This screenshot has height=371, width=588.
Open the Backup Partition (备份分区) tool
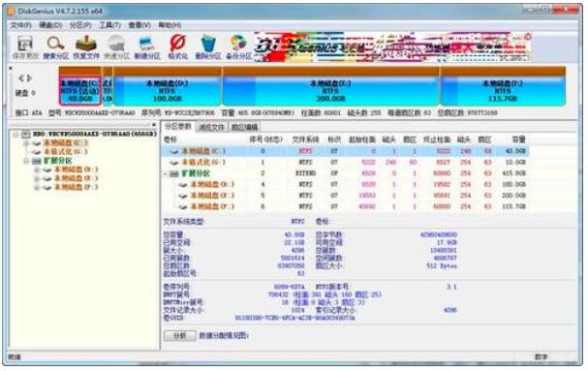[238, 47]
